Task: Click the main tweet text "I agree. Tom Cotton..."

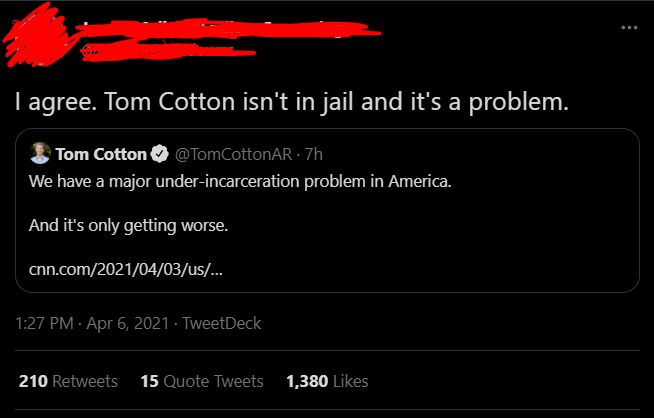Action: (x=290, y=101)
